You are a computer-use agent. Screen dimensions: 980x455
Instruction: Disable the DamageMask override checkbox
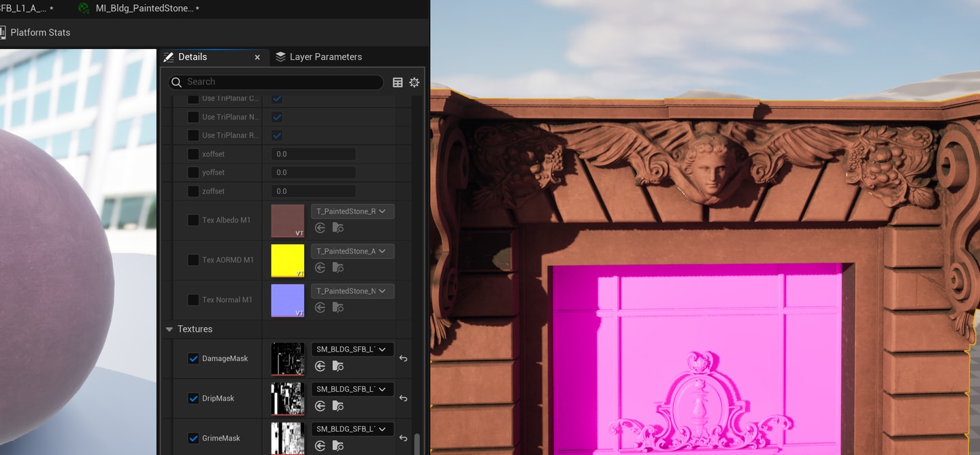click(x=193, y=358)
